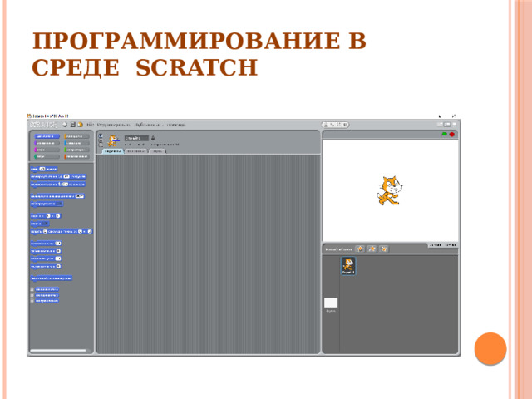Click the green flag to start scripts
The width and height of the screenshot is (532, 399).
444,135
